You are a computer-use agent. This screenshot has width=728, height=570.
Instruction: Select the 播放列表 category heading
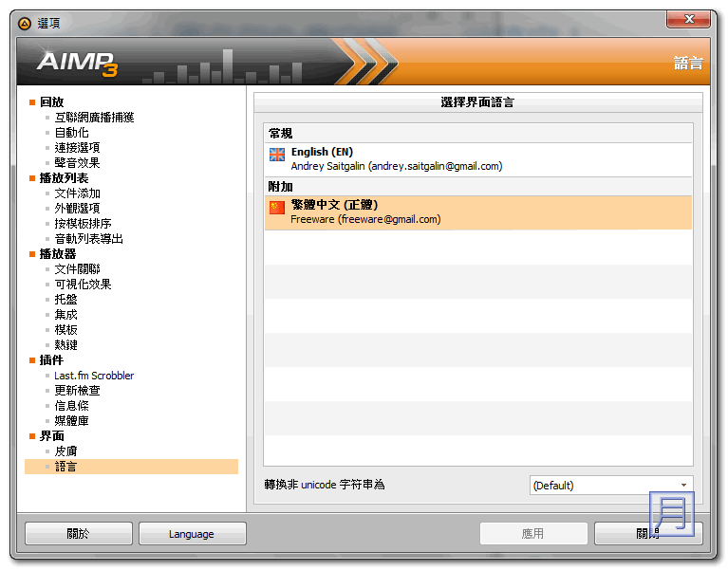(x=64, y=178)
